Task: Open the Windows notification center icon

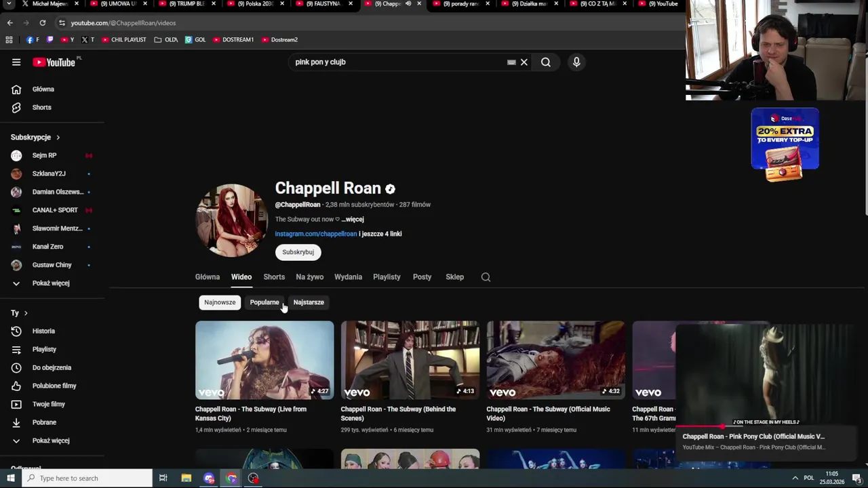Action: pyautogui.click(x=856, y=479)
